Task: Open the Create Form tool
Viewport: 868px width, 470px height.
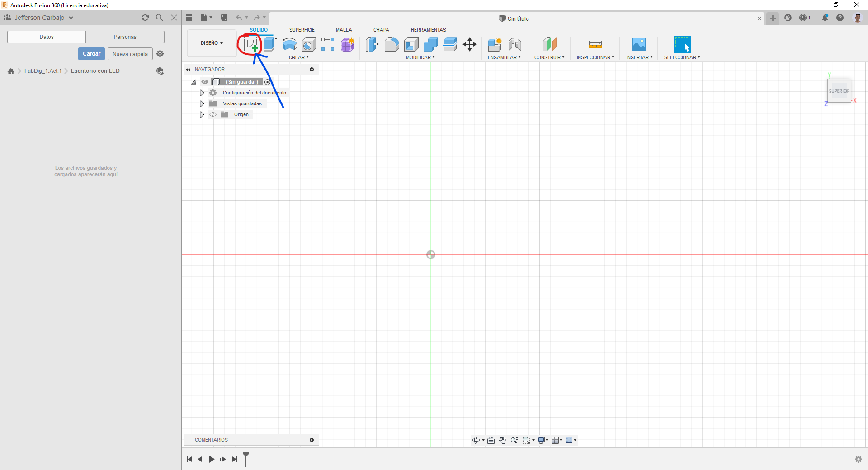Action: [x=347, y=44]
